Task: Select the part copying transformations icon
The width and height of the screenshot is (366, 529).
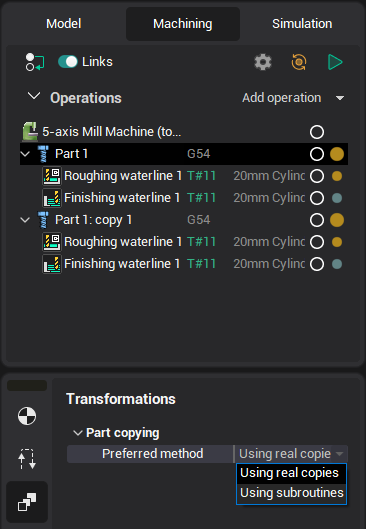Action: [27, 502]
